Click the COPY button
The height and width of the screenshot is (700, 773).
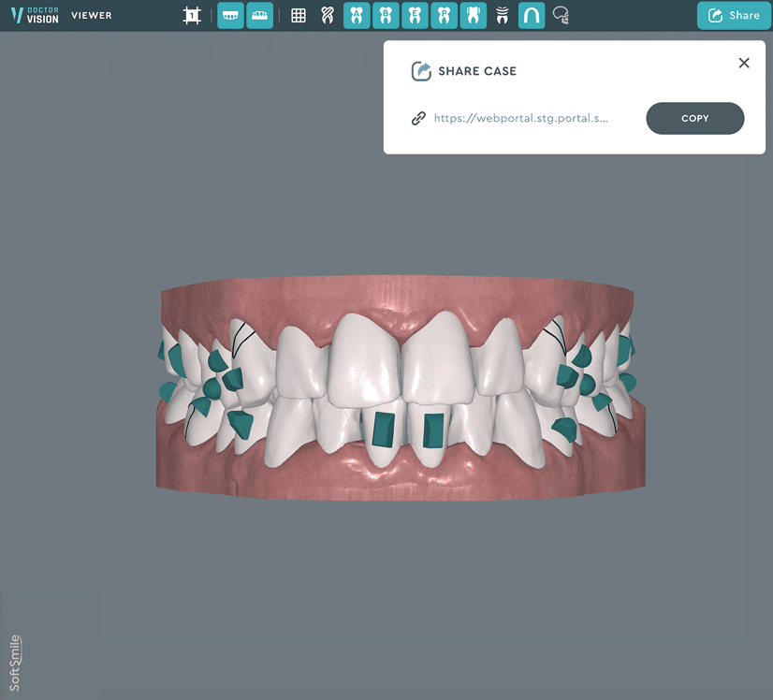(694, 118)
